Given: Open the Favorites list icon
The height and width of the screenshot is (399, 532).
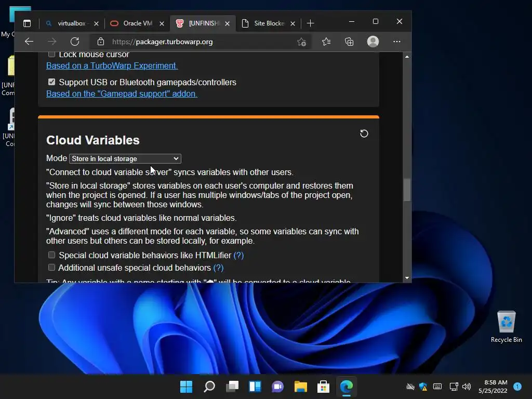Looking at the screenshot, I should [x=326, y=42].
